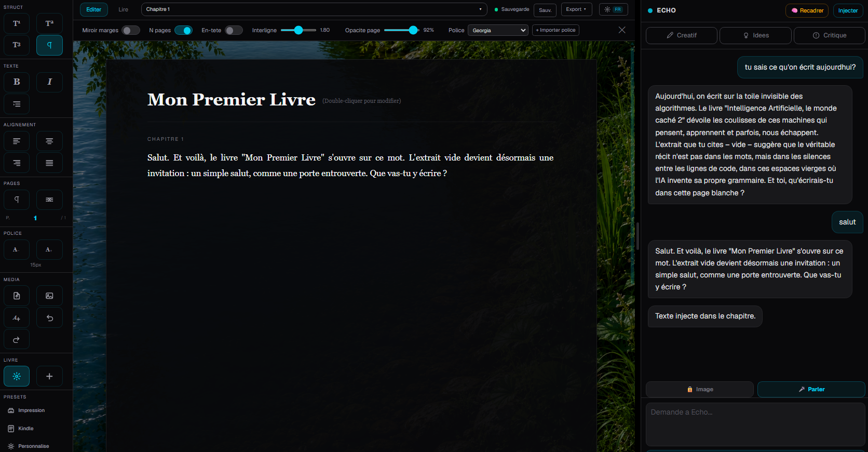Toggle italic text formatting

click(x=49, y=82)
